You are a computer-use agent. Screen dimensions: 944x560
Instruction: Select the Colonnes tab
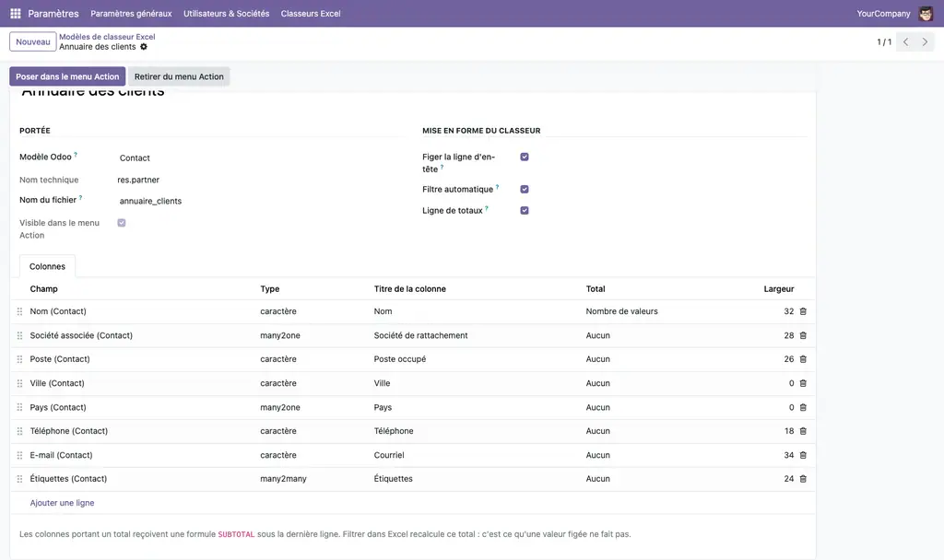[48, 266]
